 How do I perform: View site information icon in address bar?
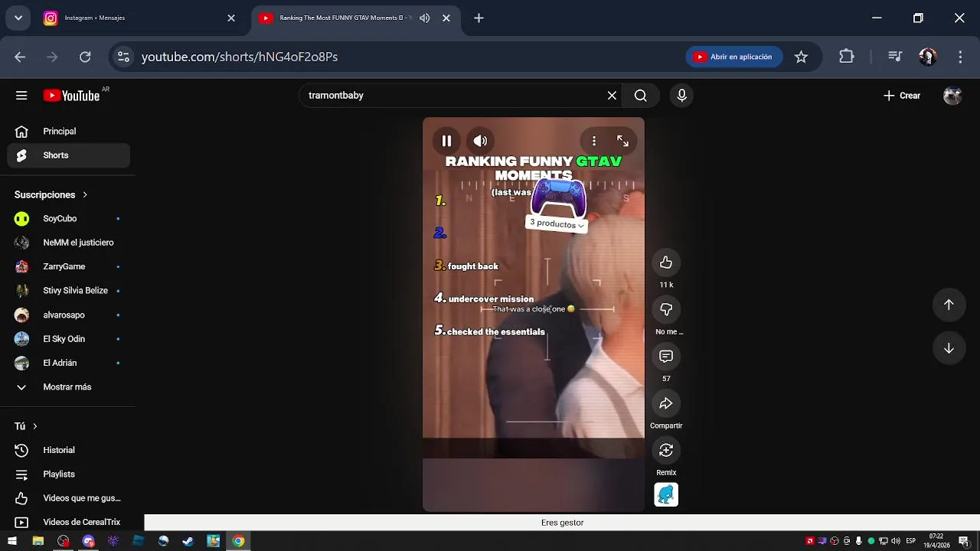point(123,57)
